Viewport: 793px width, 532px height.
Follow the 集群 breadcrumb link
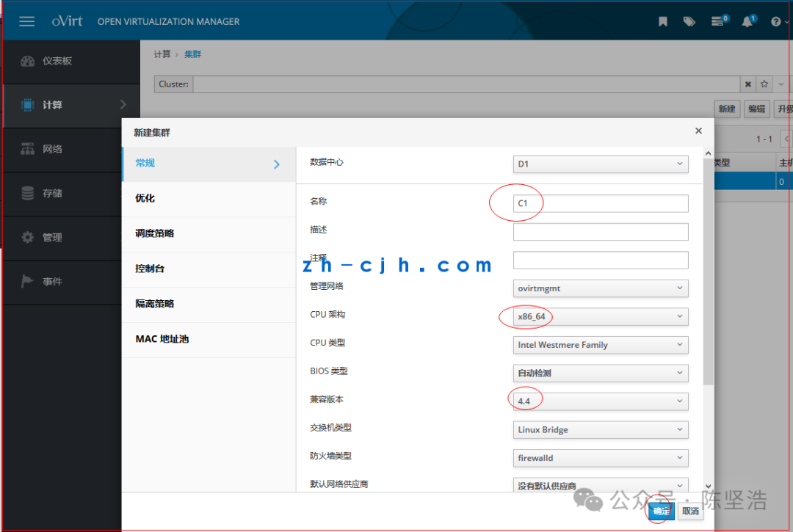coord(192,54)
